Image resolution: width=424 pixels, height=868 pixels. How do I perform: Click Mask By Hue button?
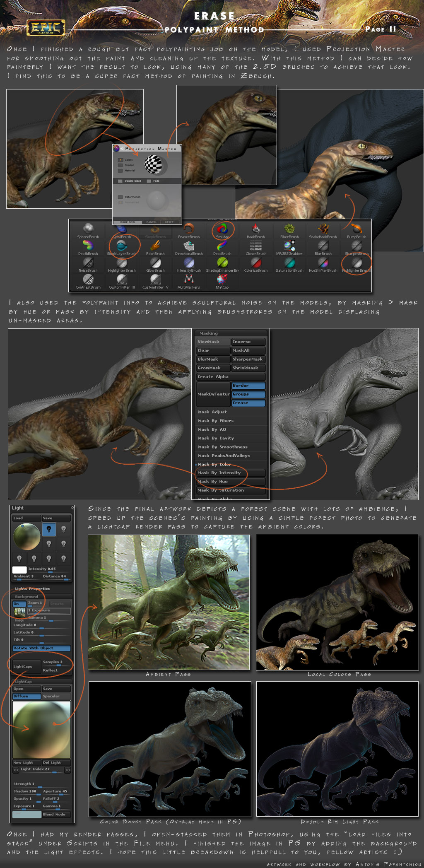pos(231,482)
